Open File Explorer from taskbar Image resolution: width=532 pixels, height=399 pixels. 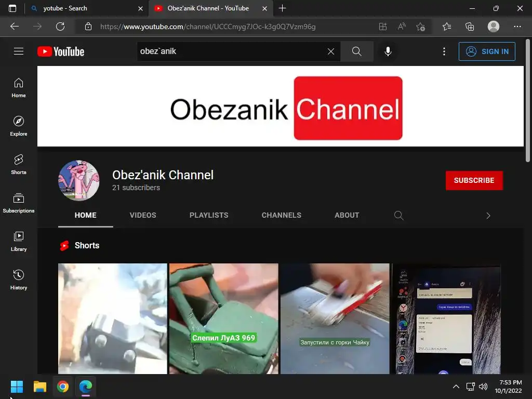[39, 387]
